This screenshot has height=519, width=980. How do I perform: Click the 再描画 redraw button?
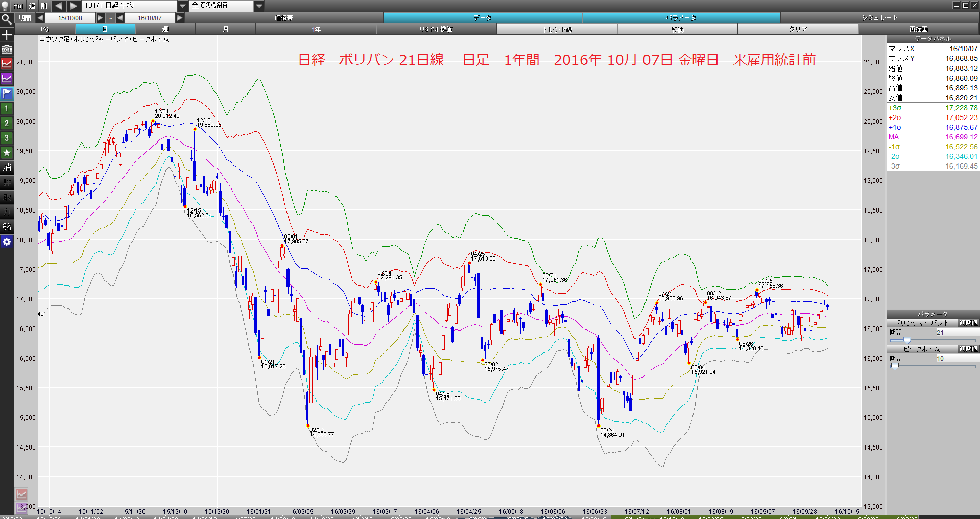918,29
